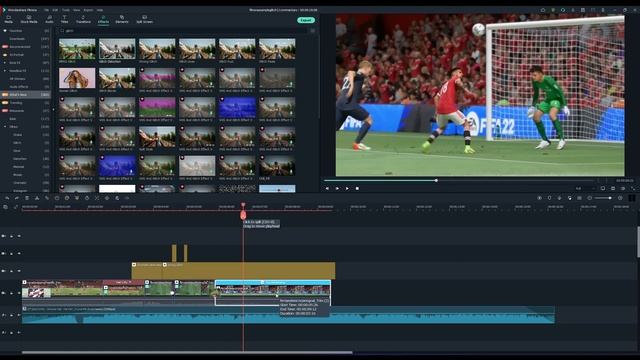Click the Crop tool icon
This screenshot has width=640, height=360.
(57, 198)
